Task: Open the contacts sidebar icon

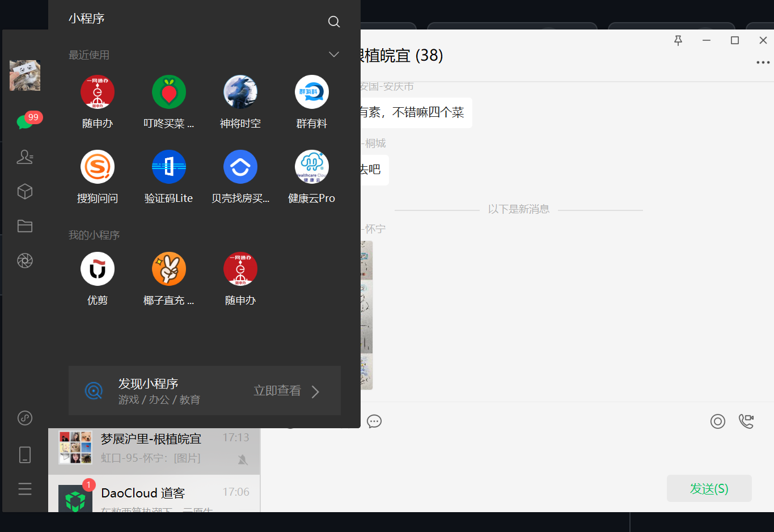Action: (x=25, y=157)
